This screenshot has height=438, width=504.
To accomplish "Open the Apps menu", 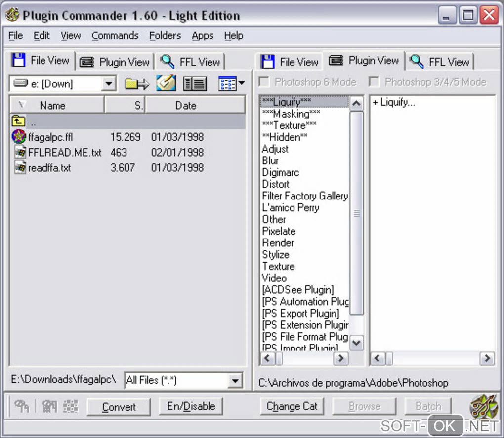I will coord(203,36).
